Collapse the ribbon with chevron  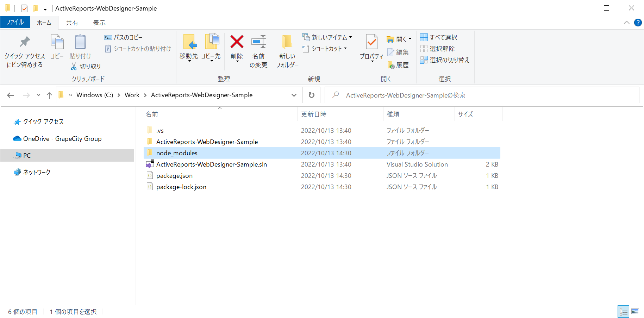click(x=627, y=23)
